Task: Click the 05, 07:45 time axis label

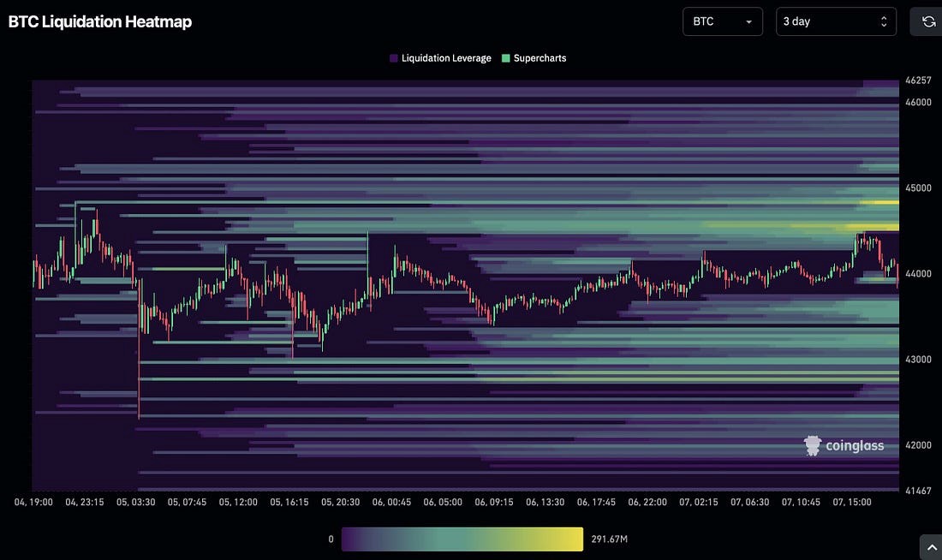Action: point(187,503)
